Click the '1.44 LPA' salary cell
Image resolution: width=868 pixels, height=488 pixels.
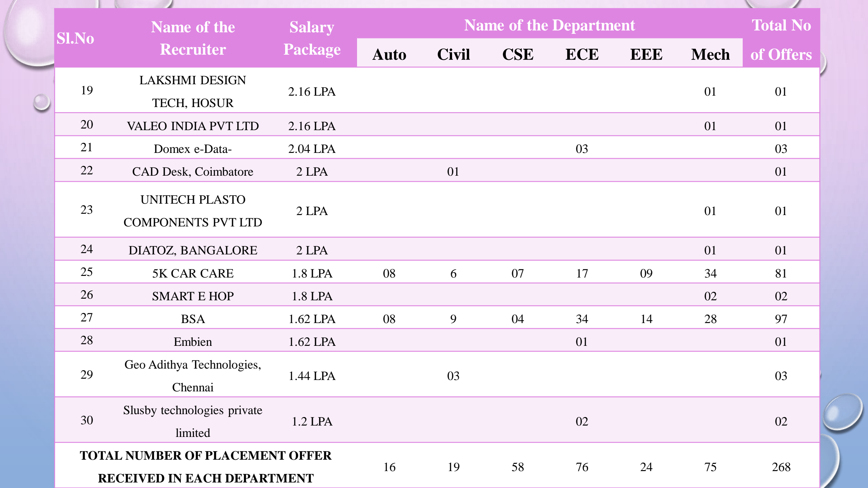[x=312, y=376]
